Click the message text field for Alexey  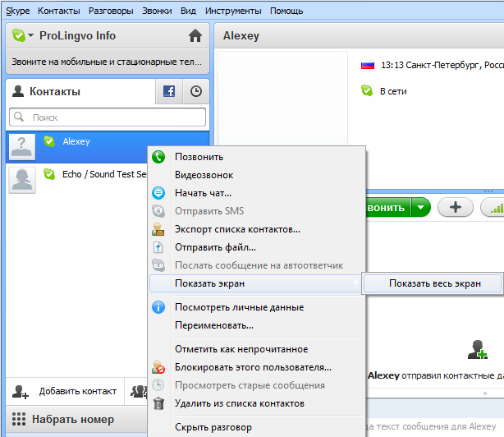tap(434, 426)
